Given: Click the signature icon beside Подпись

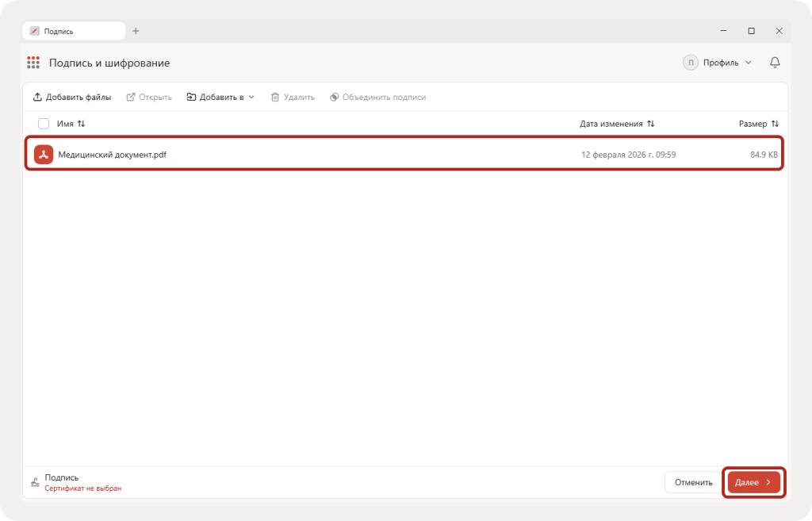Looking at the screenshot, I should (x=35, y=482).
